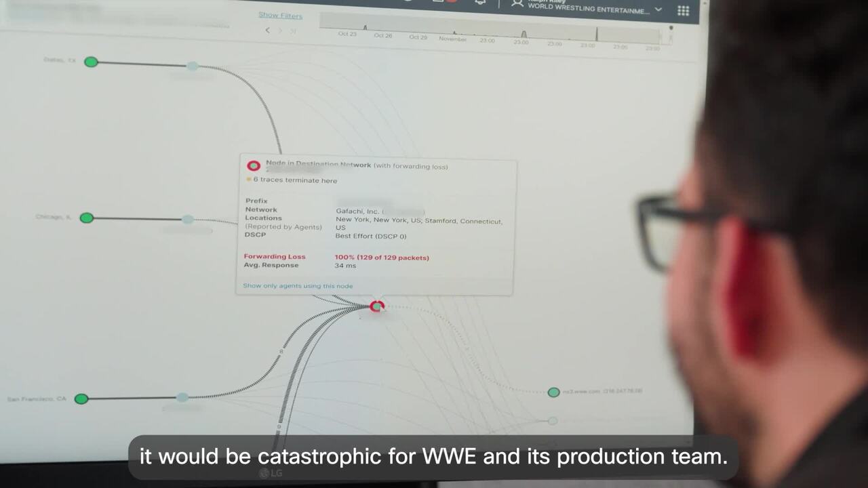Go to next time interval arrow

280,30
